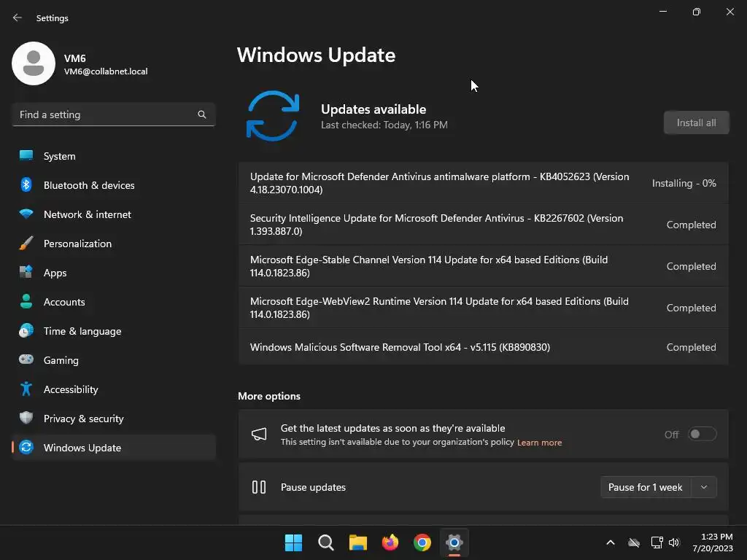The width and height of the screenshot is (747, 560).
Task: Click the Edge-WebView2 Runtime Version 114 update
Action: click(483, 308)
